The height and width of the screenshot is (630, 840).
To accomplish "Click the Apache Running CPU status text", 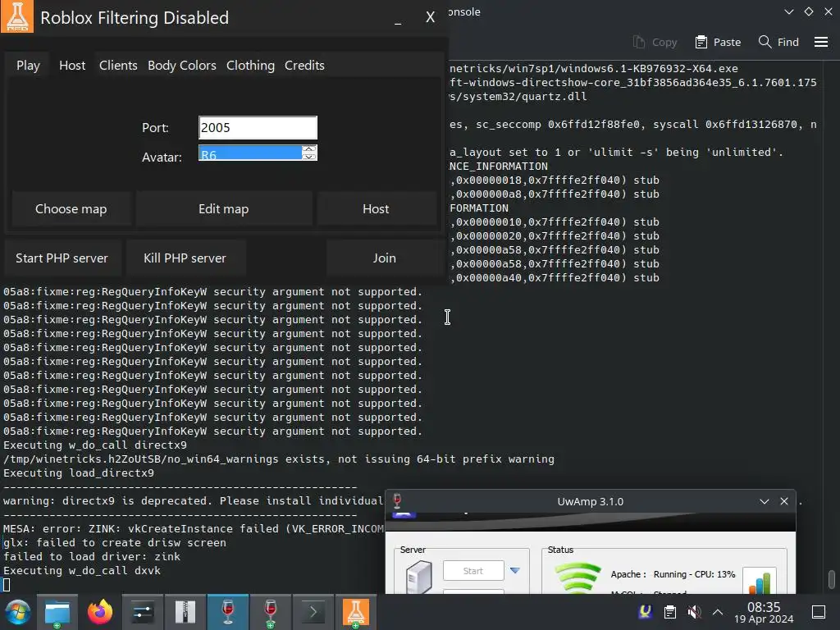I will (x=673, y=574).
